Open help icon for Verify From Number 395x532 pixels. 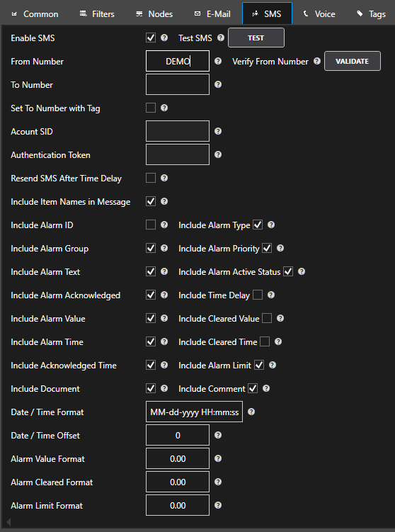[317, 61]
